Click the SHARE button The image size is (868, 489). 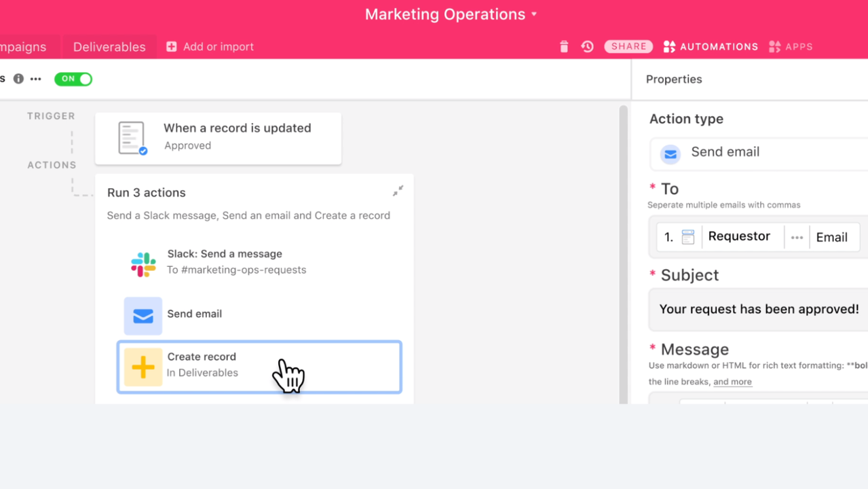coord(628,47)
